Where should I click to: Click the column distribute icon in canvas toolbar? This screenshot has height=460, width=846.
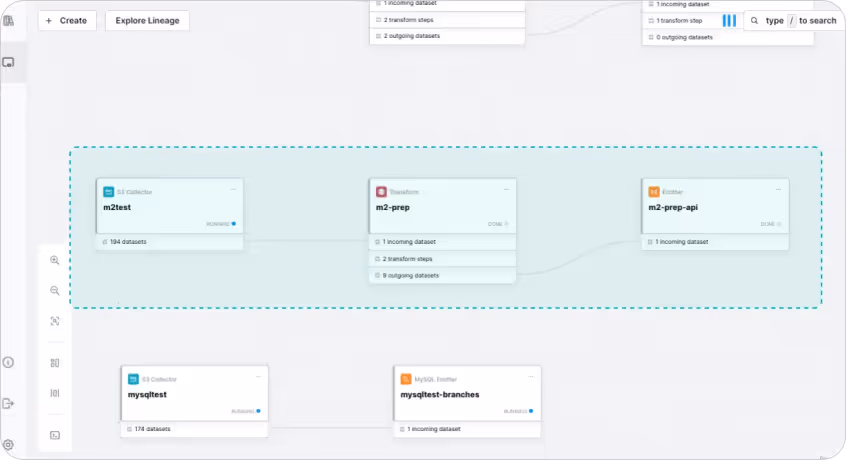click(54, 393)
